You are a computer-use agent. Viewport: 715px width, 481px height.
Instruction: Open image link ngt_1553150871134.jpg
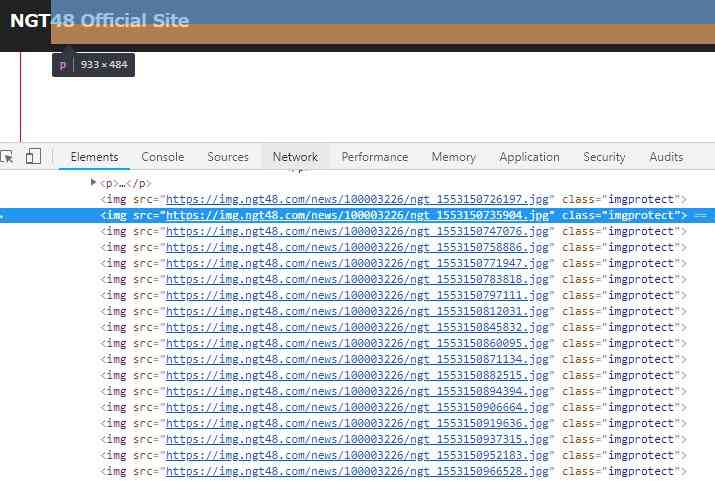[x=357, y=359]
